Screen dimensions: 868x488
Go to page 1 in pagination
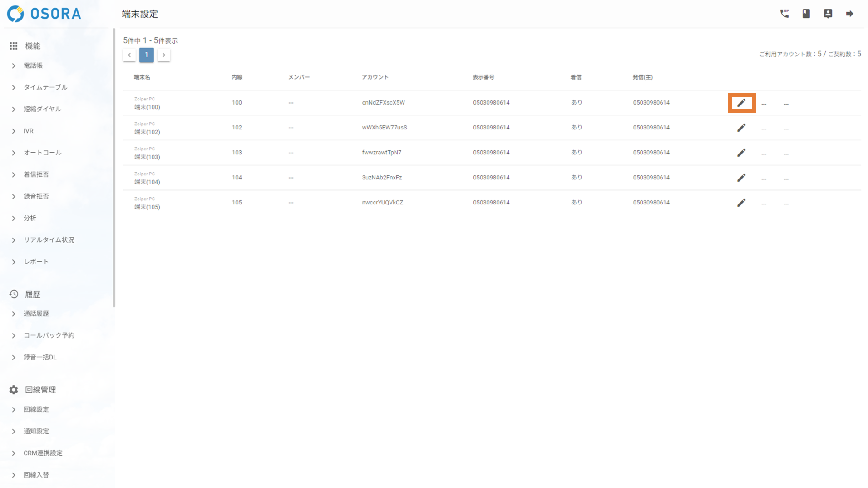tap(146, 55)
